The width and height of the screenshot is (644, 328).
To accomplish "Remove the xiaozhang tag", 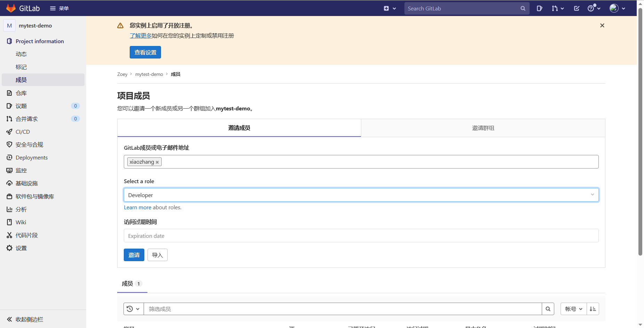I will click(x=157, y=162).
